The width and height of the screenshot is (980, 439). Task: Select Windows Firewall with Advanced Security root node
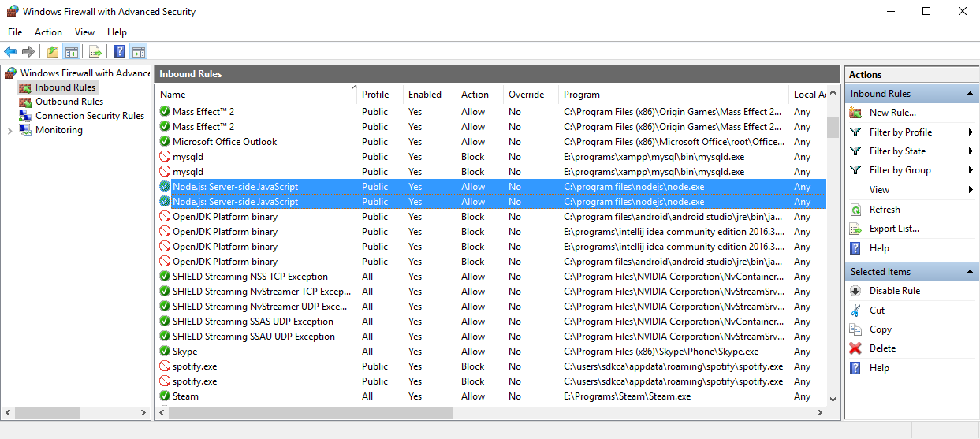85,73
